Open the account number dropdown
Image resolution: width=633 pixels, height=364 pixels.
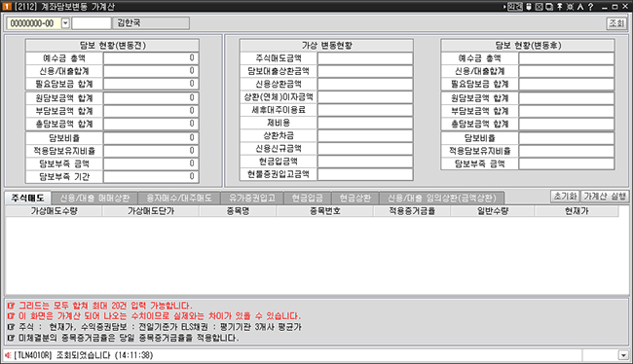pyautogui.click(x=65, y=23)
